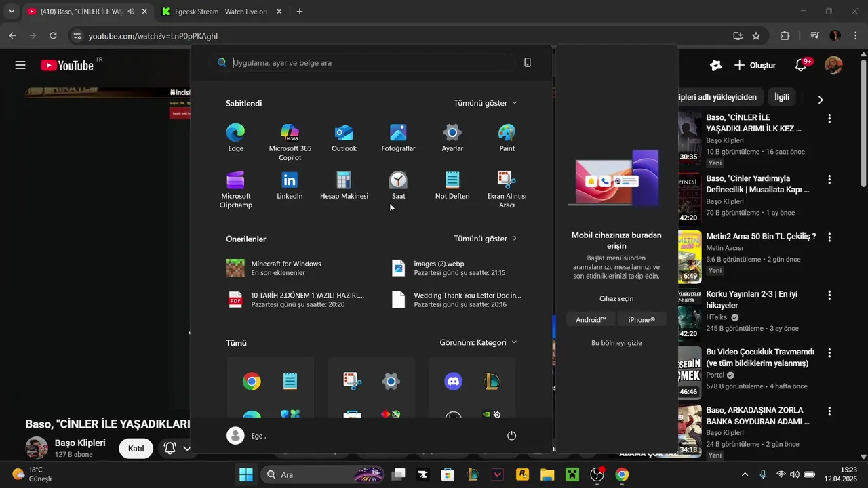Viewport: 868px width, 488px height.
Task: Open Chrome extensions puzzle icon
Action: [x=785, y=36]
